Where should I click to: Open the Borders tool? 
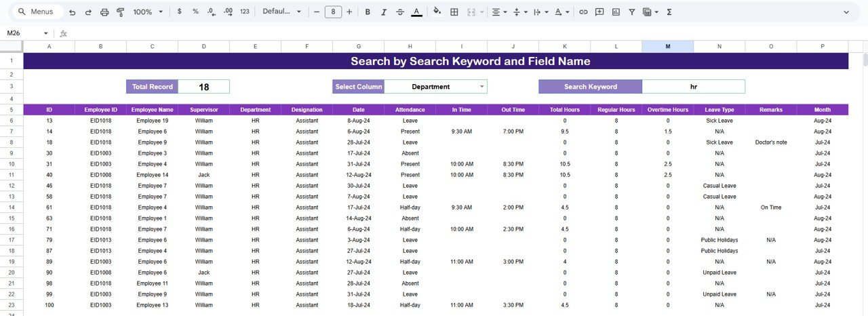[454, 12]
